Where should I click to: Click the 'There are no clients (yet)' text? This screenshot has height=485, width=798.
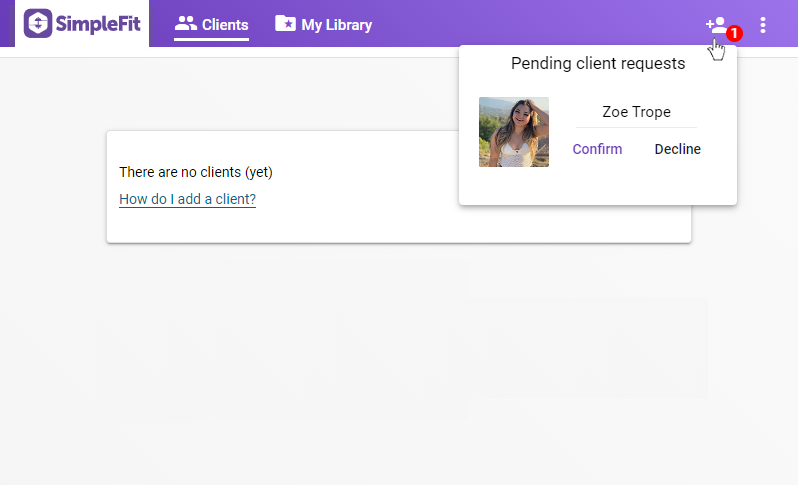coord(196,172)
